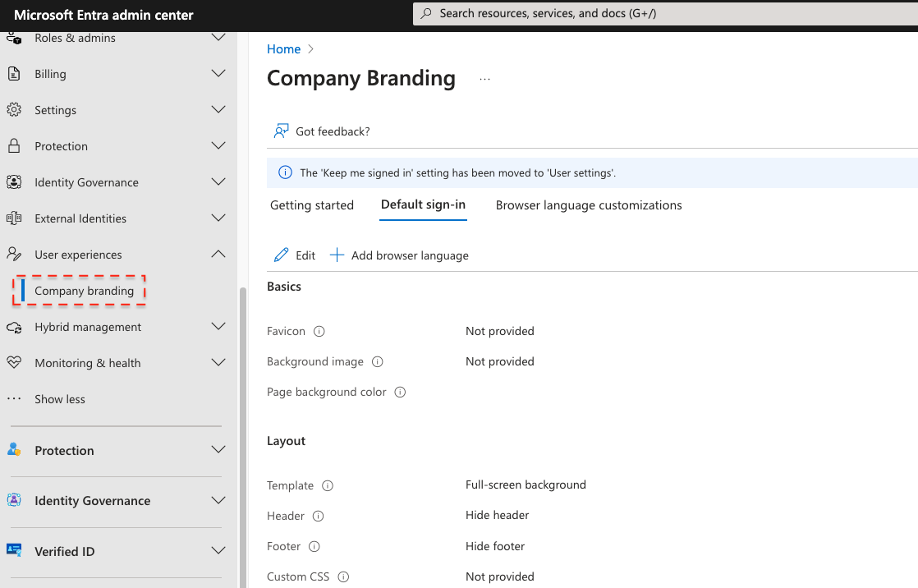Show info tooltip icon next to Favicon
The height and width of the screenshot is (588, 918).
[x=319, y=331]
